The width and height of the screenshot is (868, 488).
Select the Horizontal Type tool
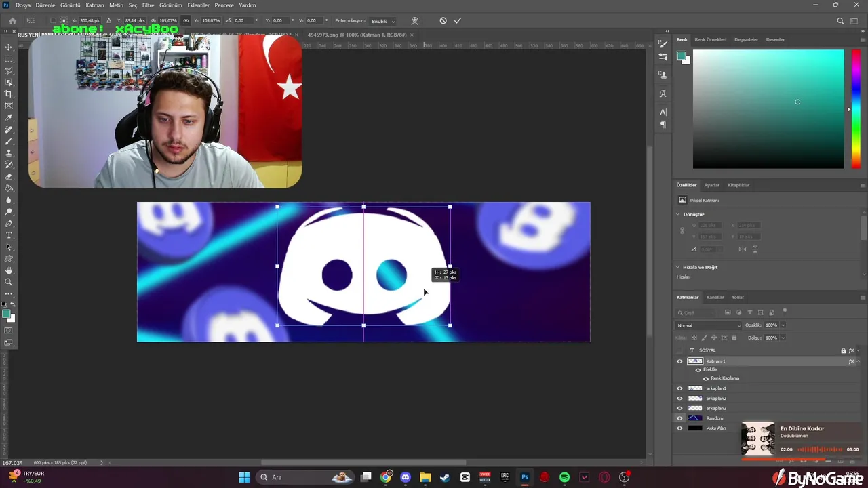pos(9,235)
